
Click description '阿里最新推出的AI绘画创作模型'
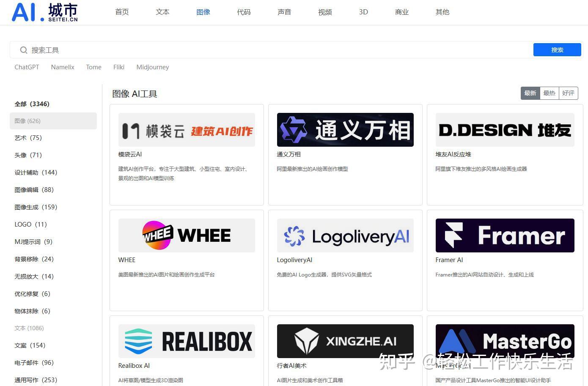[x=313, y=169]
